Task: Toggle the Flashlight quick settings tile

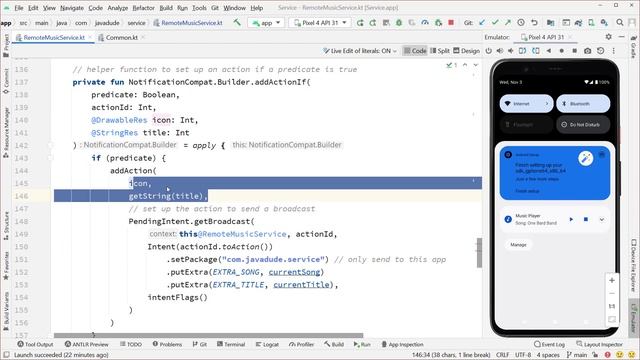Action: click(x=527, y=124)
